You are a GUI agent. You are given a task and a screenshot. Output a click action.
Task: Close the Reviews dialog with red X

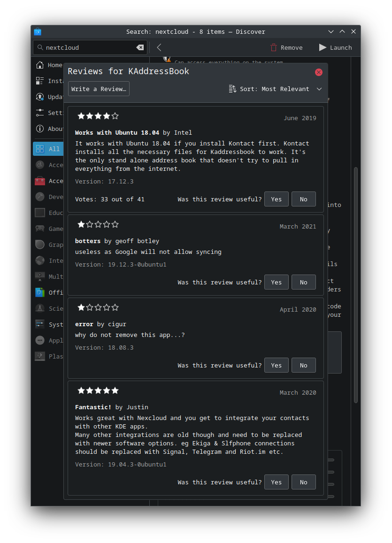(319, 72)
